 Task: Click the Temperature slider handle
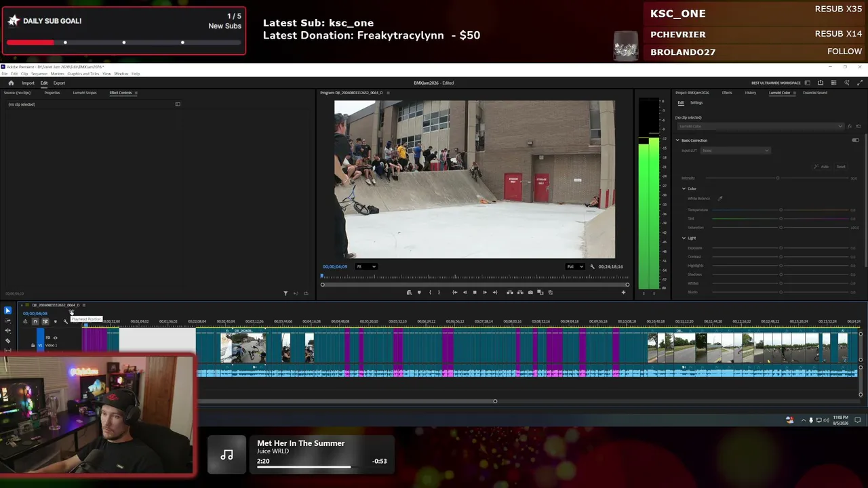tap(781, 210)
